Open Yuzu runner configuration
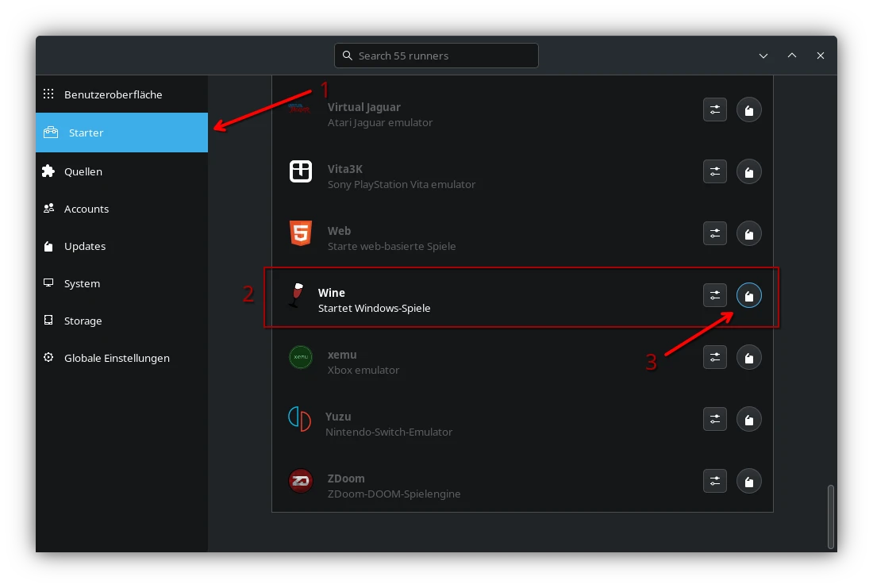 (x=715, y=419)
